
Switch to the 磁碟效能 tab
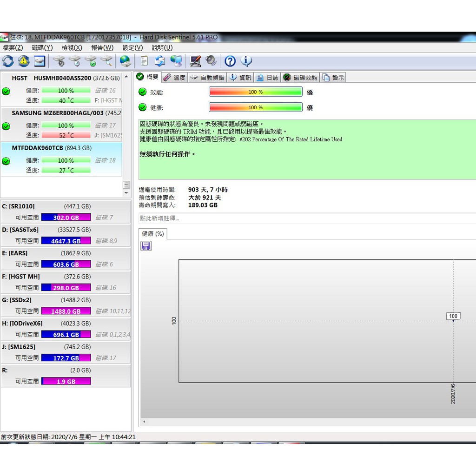pos(300,78)
